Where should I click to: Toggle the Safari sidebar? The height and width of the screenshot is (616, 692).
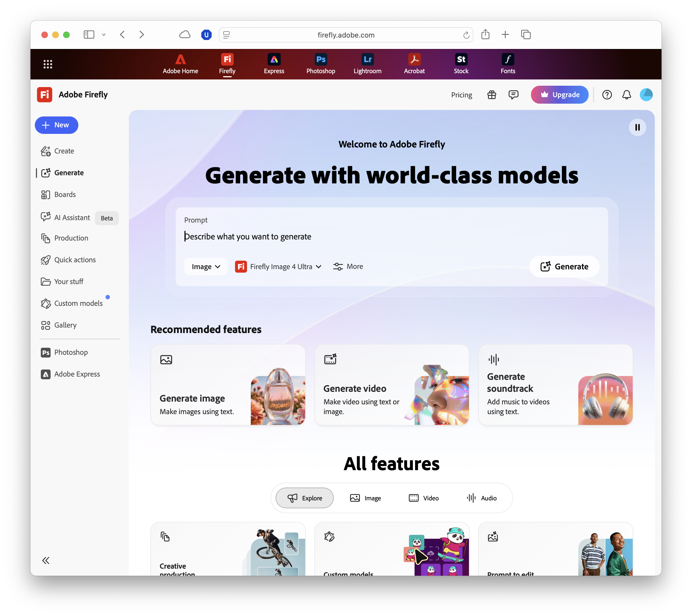89,35
